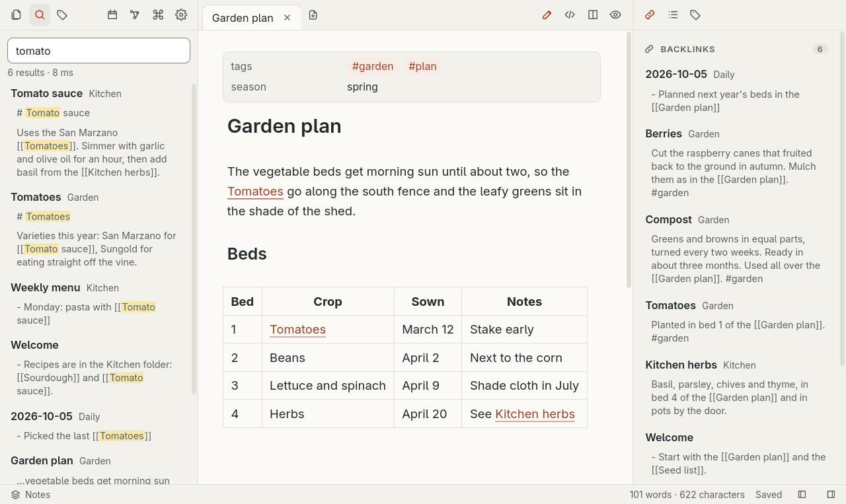Screen dimensions: 846x504
Task: Follow Tomatoes link in Beds table
Action: pyautogui.click(x=297, y=330)
